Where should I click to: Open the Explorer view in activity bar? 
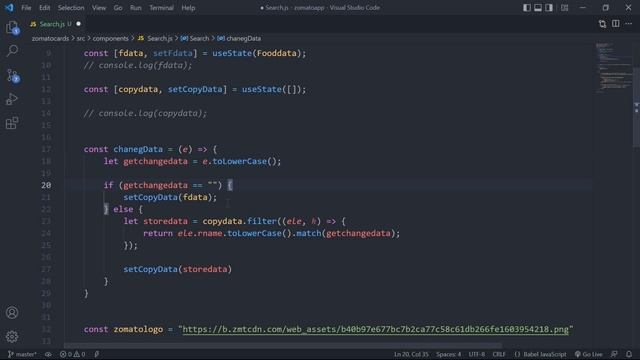(x=12, y=28)
